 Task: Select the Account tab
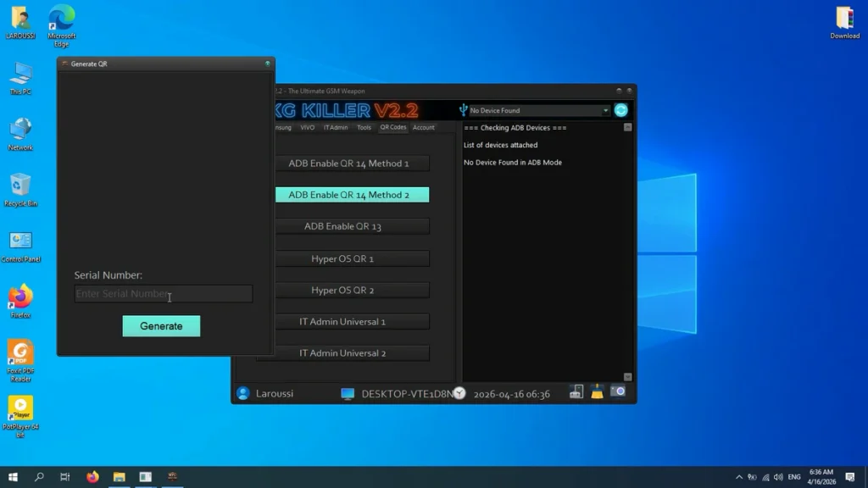[424, 128]
